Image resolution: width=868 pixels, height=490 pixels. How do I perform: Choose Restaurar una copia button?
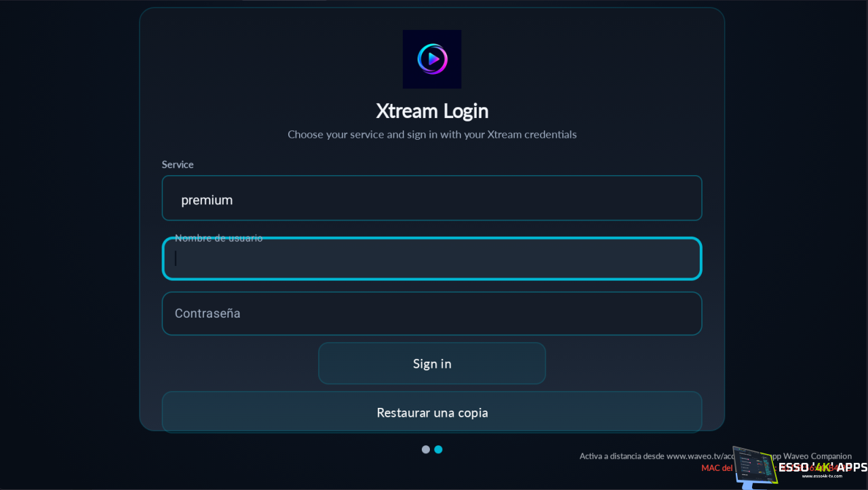pyautogui.click(x=432, y=412)
